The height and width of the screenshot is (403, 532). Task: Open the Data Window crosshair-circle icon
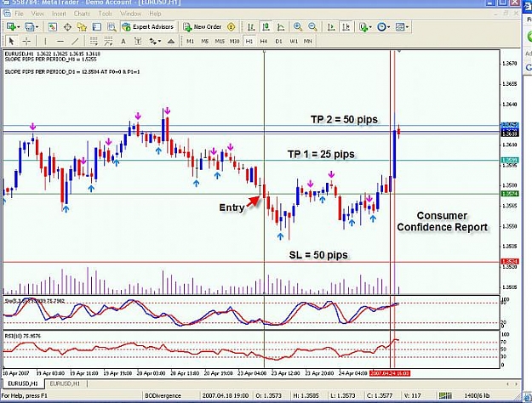[x=67, y=26]
